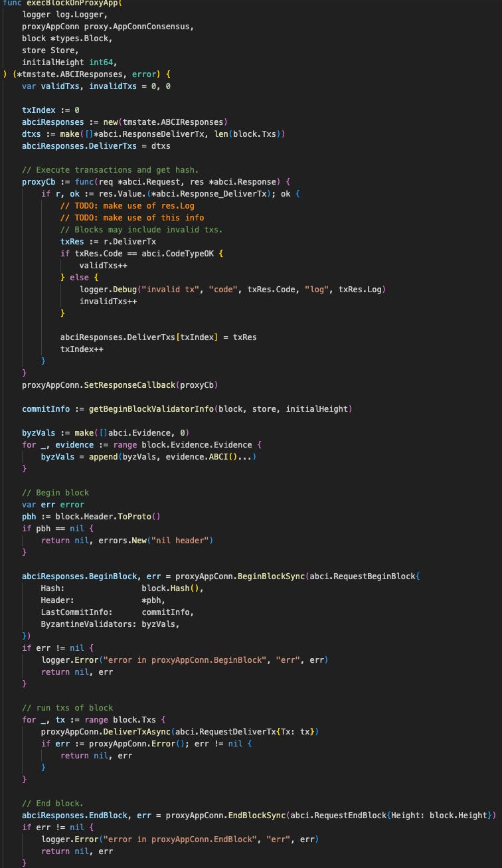
Task: Click the BeginBlockSync call line
Action: 220,576
